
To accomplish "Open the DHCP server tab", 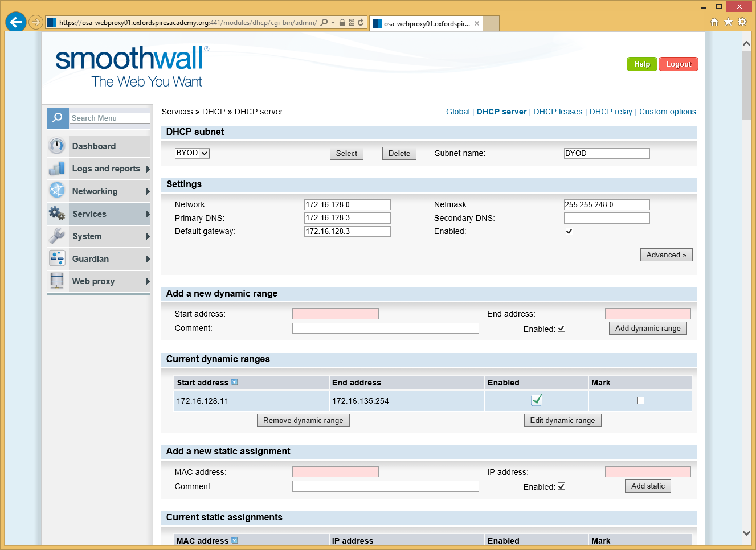I will tap(501, 112).
